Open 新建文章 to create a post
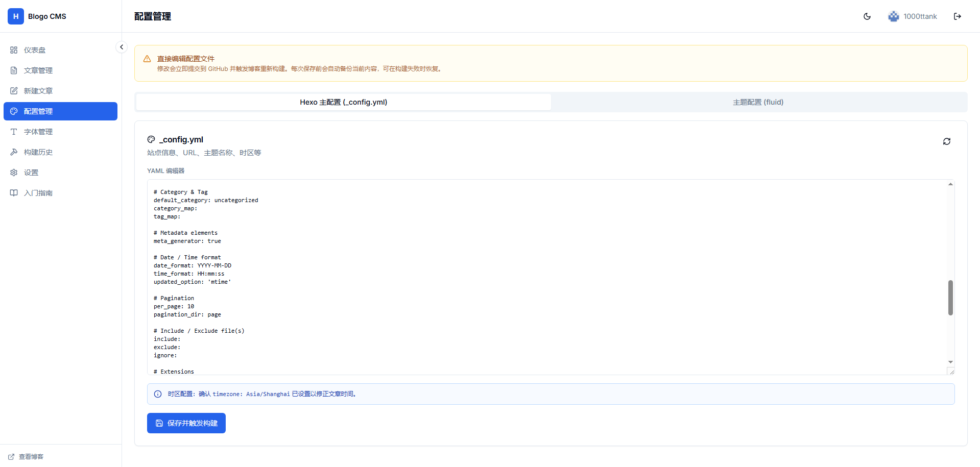Image resolution: width=980 pixels, height=467 pixels. pos(38,91)
